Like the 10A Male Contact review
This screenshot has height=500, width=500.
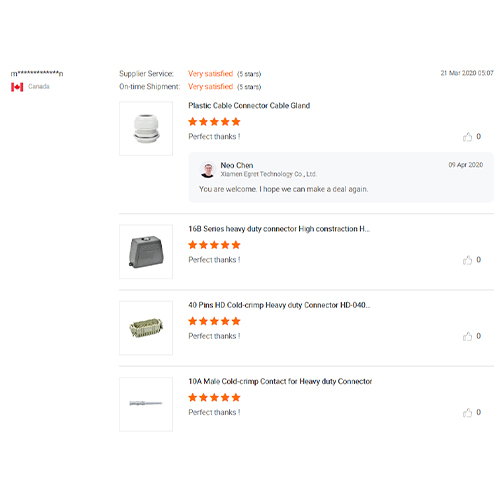click(467, 413)
